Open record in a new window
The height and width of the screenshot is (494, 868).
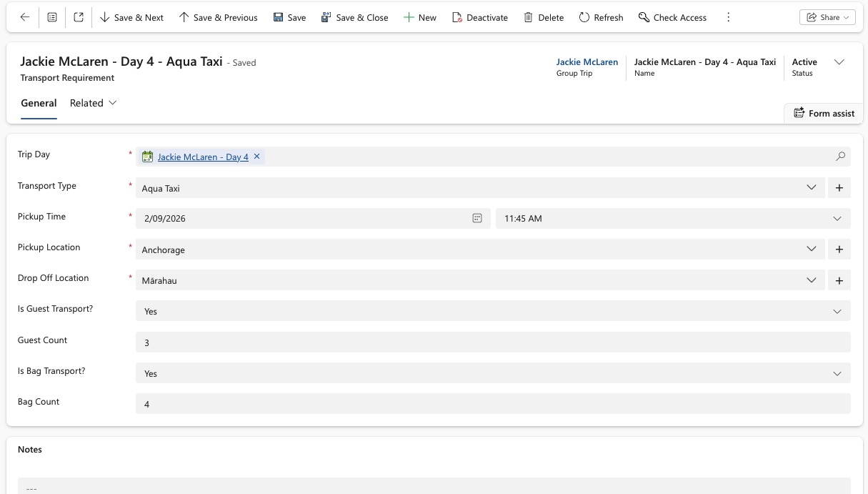tap(79, 17)
